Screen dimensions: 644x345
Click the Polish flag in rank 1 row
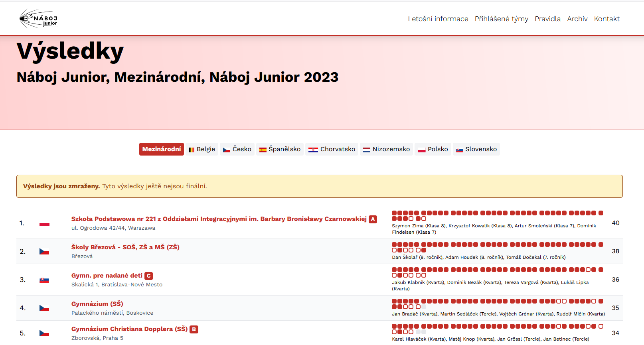click(x=44, y=223)
